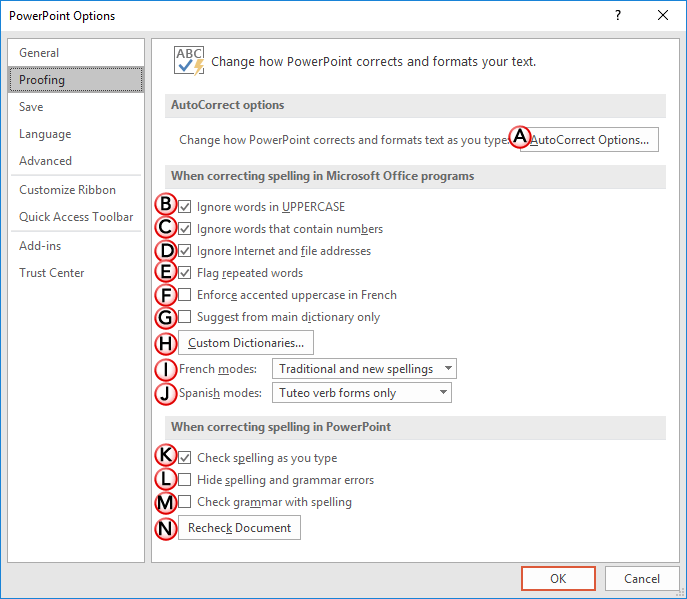This screenshot has width=687, height=599.
Task: Toggle Ignore Internet and file addresses
Action: point(185,251)
